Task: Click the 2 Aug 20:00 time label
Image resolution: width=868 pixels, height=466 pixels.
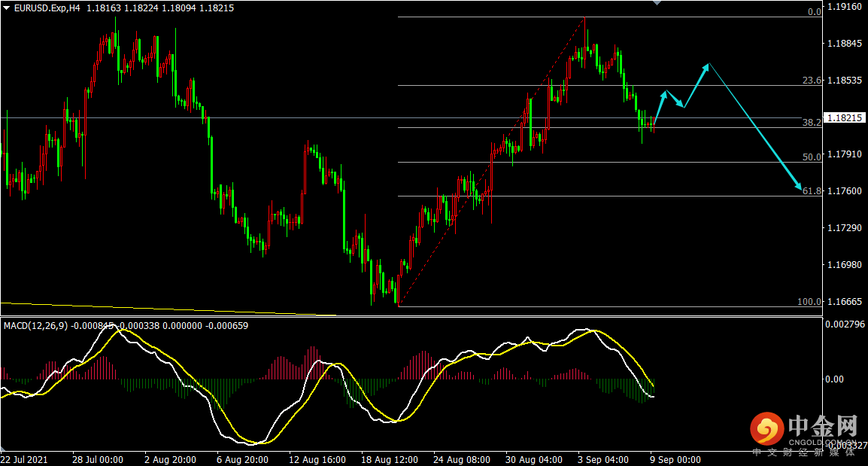Action: (170, 460)
